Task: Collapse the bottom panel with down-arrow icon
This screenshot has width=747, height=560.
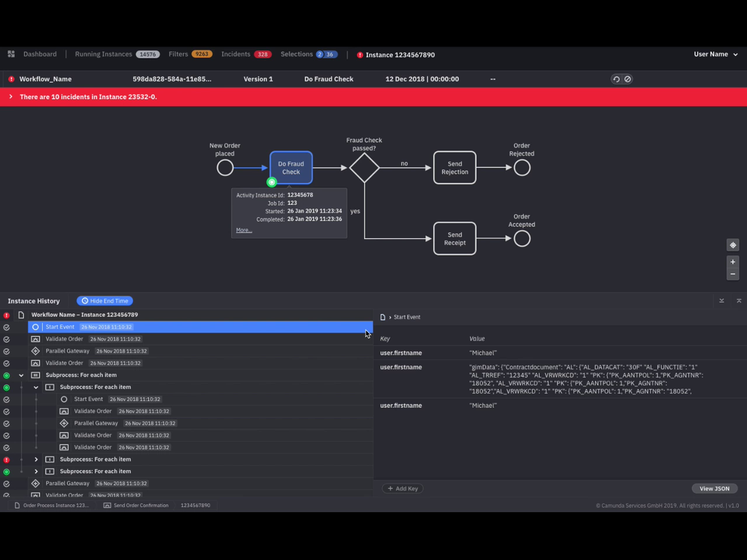Action: click(x=722, y=301)
